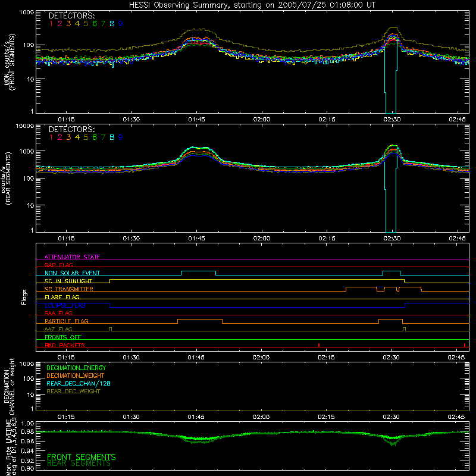Click orange detector 3 in front segments legend

(68, 24)
